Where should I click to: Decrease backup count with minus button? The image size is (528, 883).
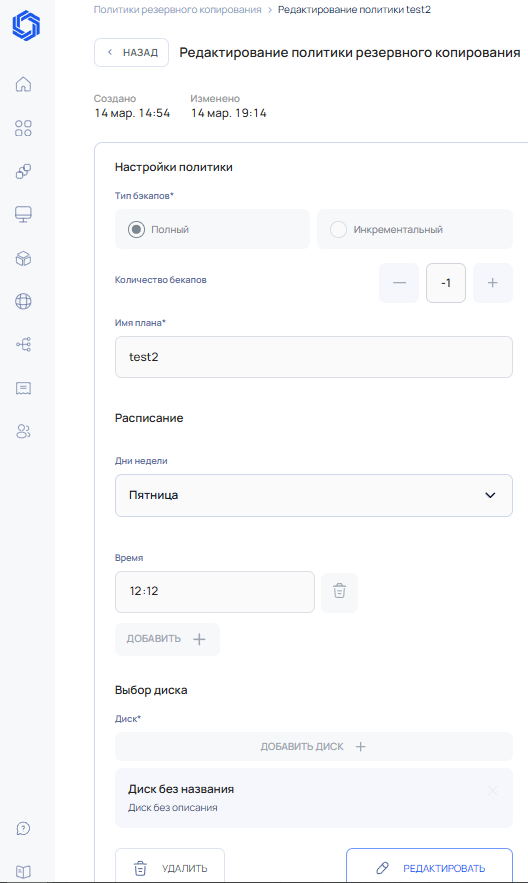[399, 283]
